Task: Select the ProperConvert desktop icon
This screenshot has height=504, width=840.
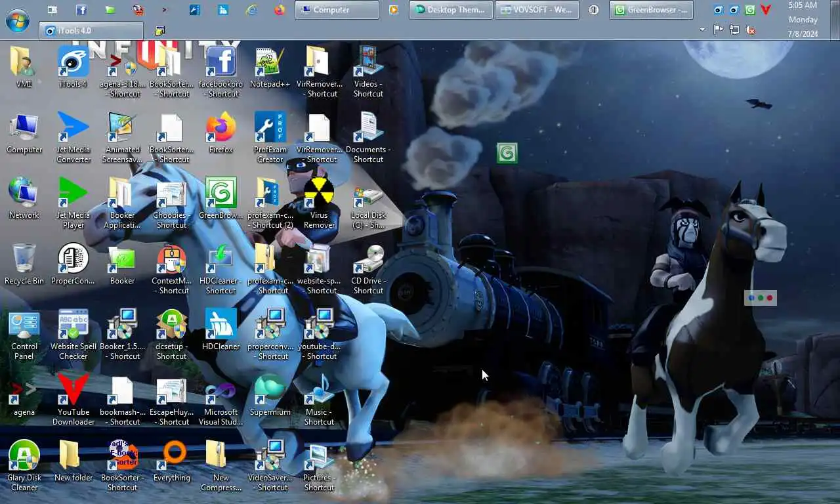Action: point(73,264)
